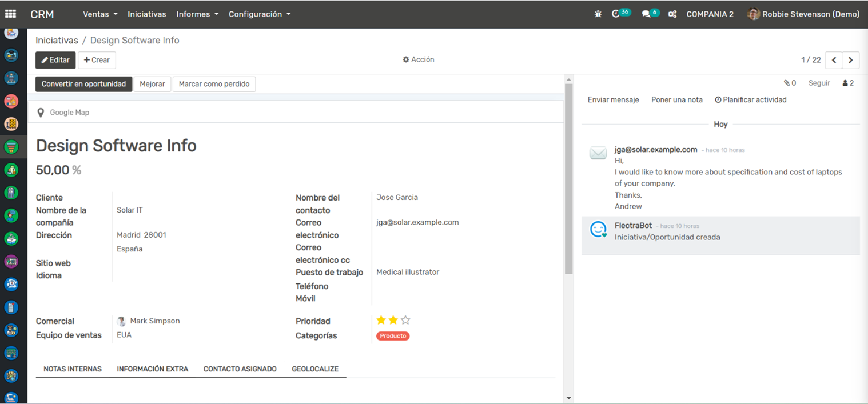Click the red Producto category tag
Screen dimensions: 868x404
393,336
